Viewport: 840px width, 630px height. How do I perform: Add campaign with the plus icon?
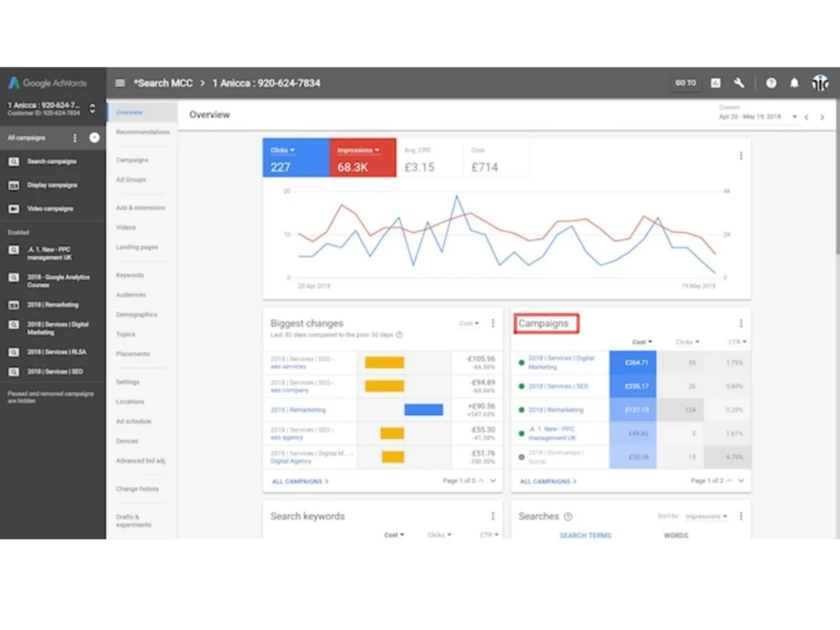94,138
